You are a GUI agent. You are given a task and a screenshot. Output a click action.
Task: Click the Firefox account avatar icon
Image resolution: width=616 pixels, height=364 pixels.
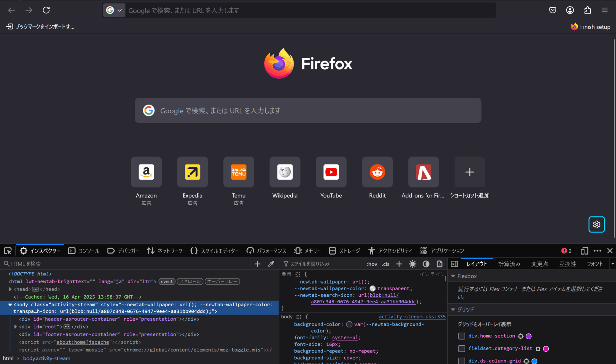coord(570,10)
